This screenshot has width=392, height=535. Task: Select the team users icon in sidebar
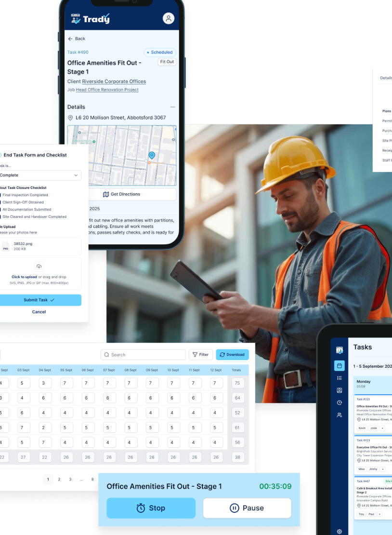click(x=339, y=415)
